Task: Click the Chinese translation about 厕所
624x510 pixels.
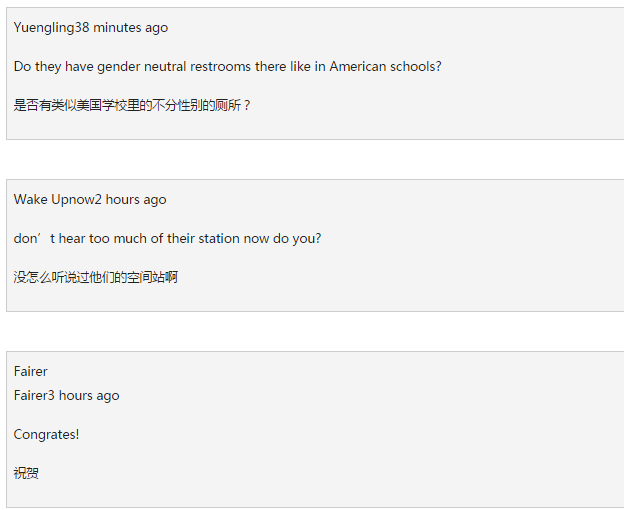Action: pyautogui.click(x=132, y=105)
